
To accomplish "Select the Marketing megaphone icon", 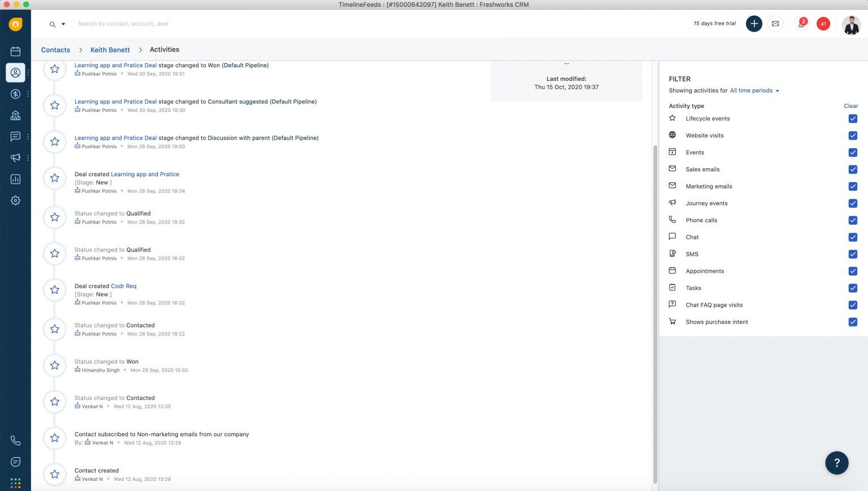I will coord(15,158).
